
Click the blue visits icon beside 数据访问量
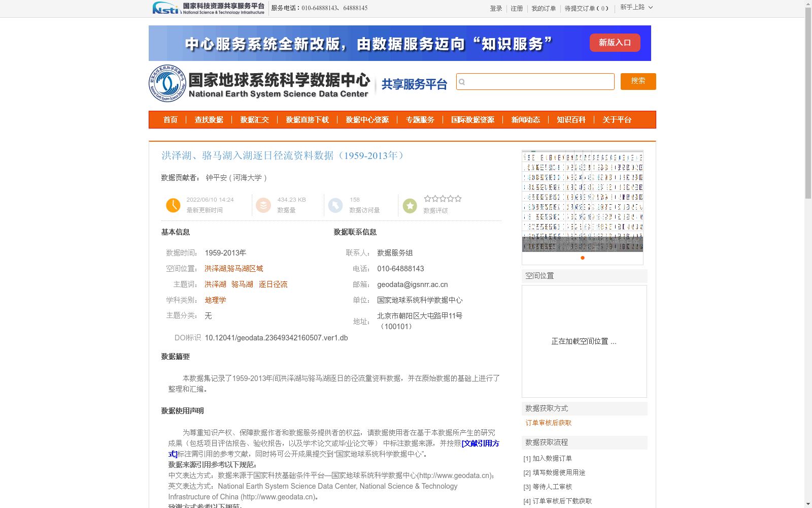click(x=335, y=205)
